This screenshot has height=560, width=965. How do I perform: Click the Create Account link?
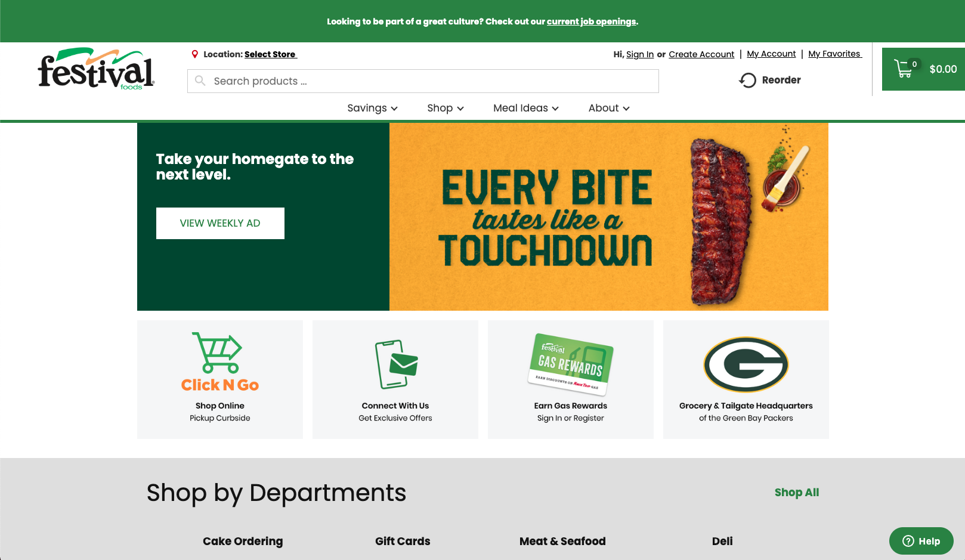(701, 54)
